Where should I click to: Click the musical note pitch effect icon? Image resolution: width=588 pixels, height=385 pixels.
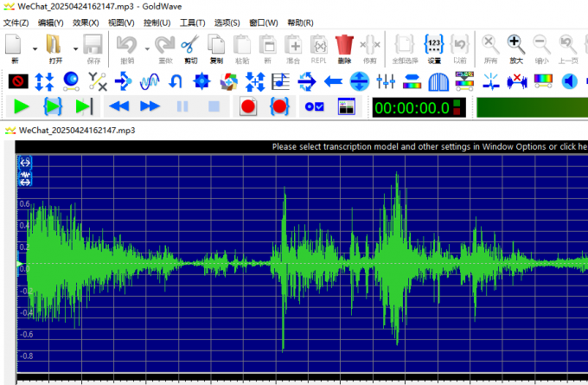(x=280, y=81)
